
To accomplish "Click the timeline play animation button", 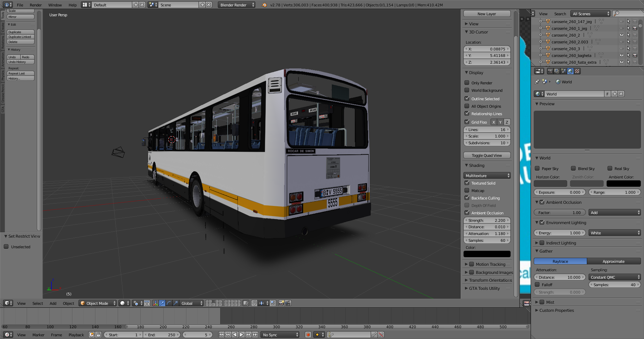I will point(241,335).
